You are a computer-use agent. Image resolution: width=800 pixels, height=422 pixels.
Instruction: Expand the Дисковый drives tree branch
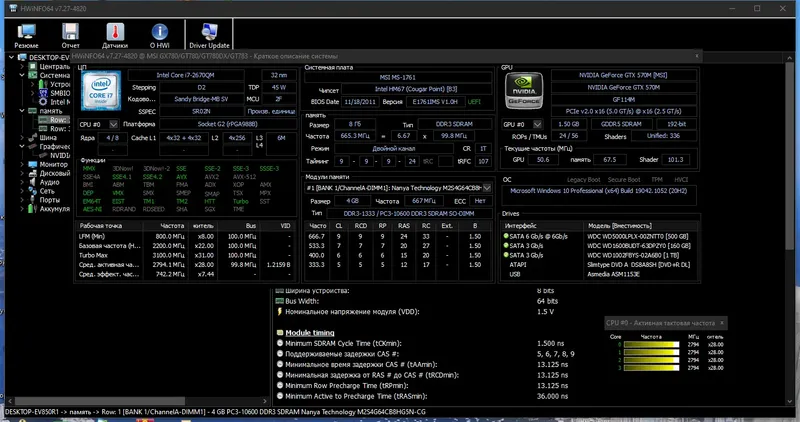(22, 173)
